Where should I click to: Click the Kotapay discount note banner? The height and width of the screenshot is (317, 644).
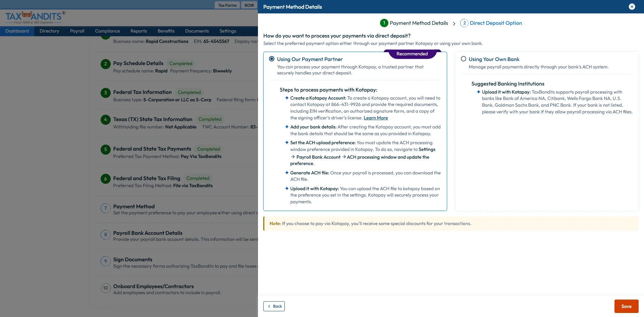tap(451, 224)
